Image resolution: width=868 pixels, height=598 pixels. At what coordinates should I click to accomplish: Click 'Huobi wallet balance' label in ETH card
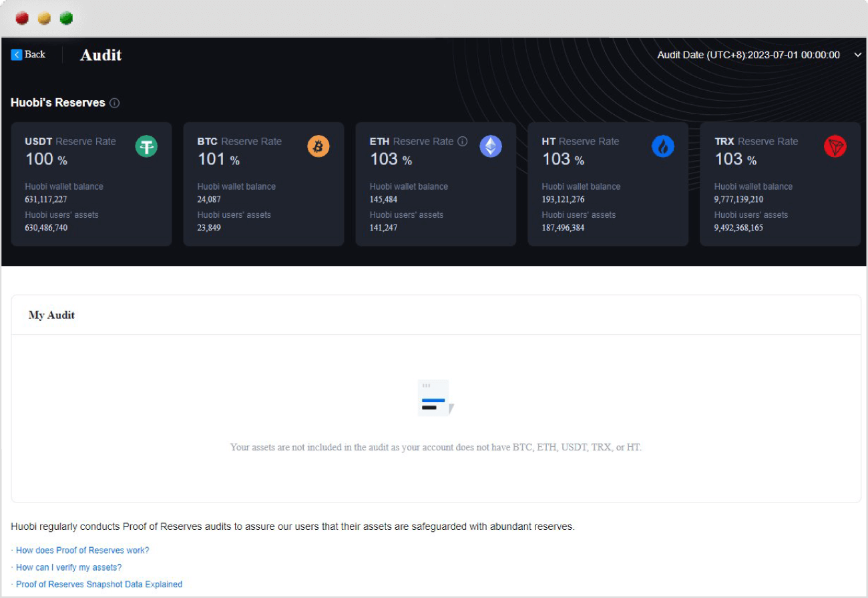(409, 186)
